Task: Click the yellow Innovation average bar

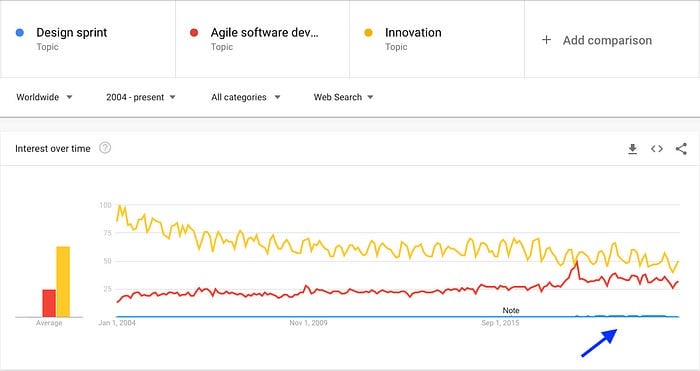Action: pyautogui.click(x=63, y=282)
